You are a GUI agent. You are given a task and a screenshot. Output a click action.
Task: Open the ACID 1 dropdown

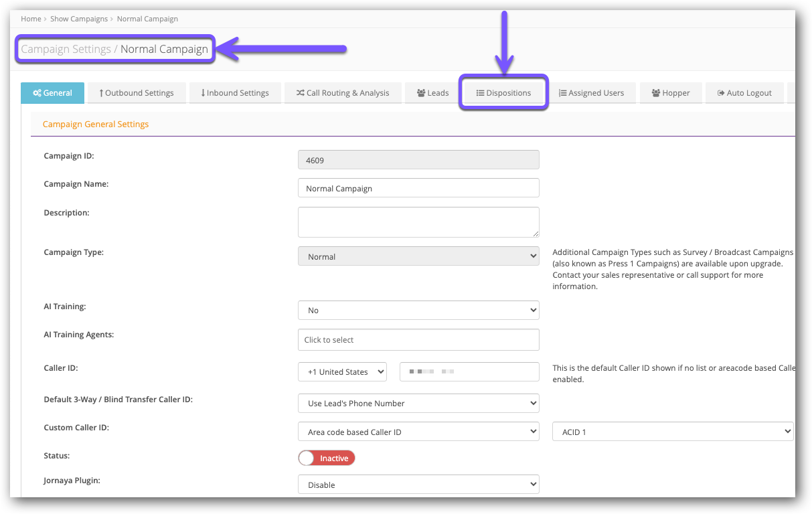coord(673,432)
